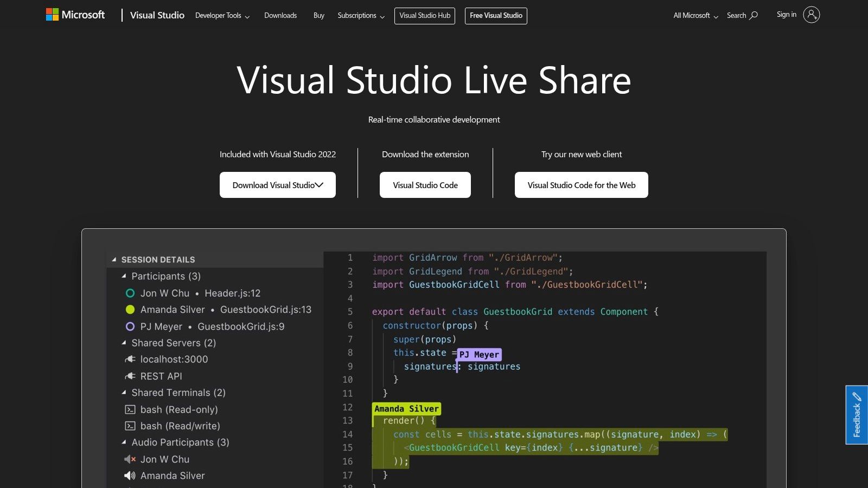Click the PJ Meyer cursor label in code

point(480,355)
